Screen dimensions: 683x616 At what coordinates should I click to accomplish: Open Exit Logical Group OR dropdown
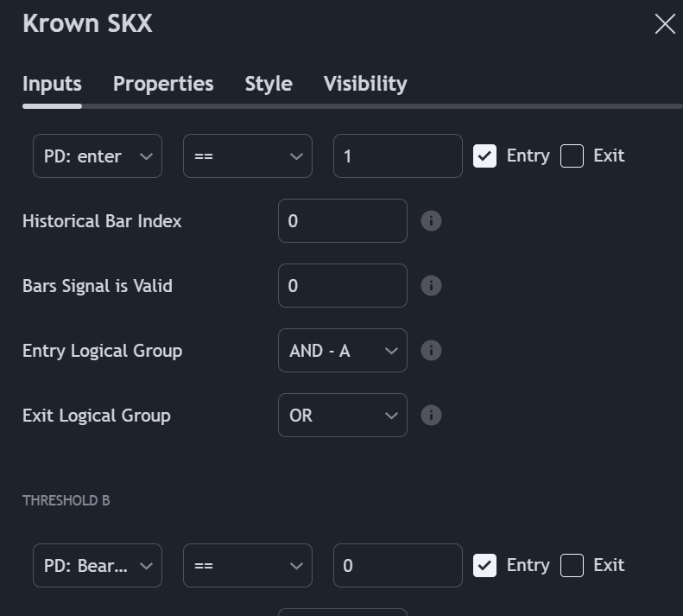[343, 416]
